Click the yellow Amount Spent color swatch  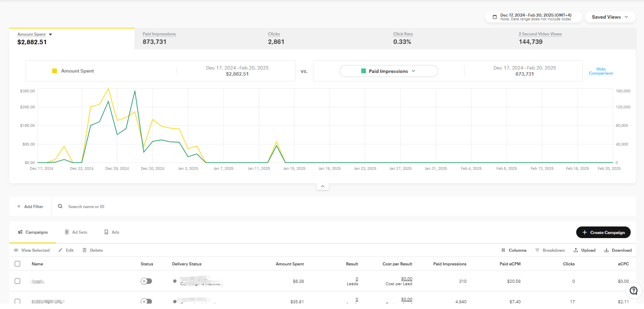[x=55, y=71]
